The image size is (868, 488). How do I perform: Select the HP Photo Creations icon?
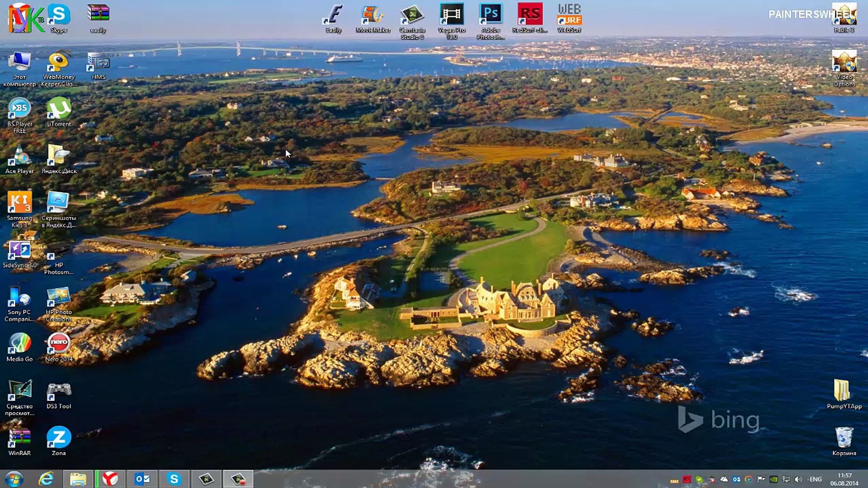(x=59, y=303)
